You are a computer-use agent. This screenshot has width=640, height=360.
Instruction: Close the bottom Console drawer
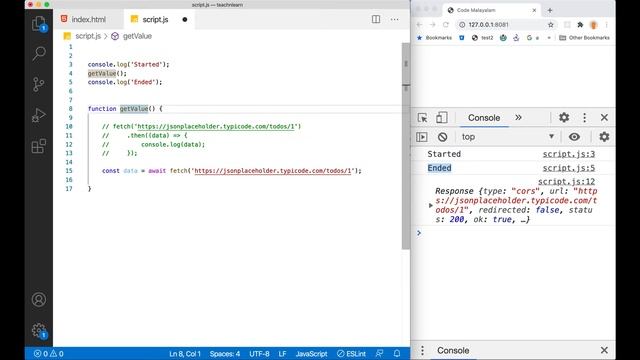(x=604, y=350)
